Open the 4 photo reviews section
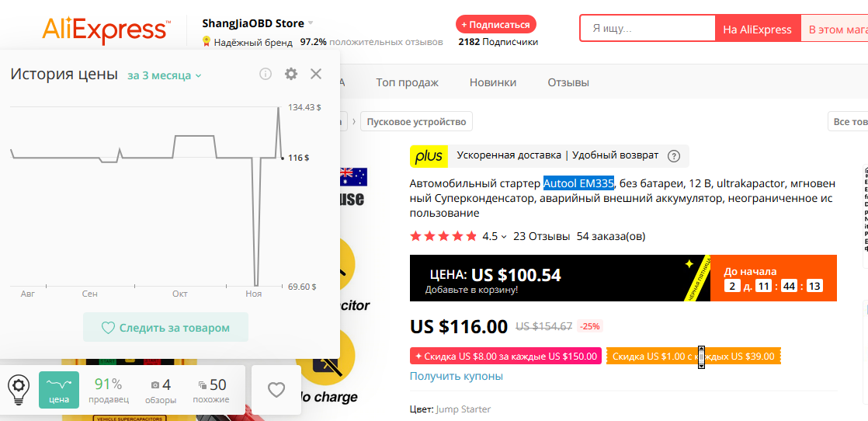The width and height of the screenshot is (868, 421). click(x=161, y=391)
